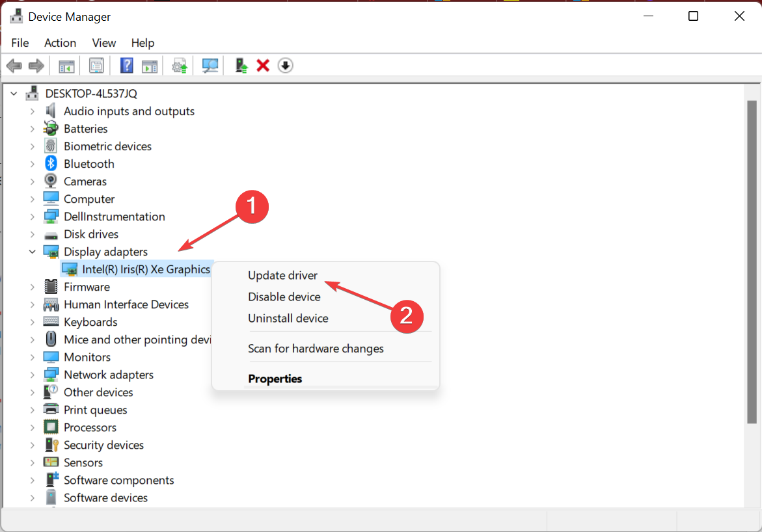Collapse the DESKTOP-4L537JQ root node
Viewport: 762px width, 532px height.
pos(14,93)
